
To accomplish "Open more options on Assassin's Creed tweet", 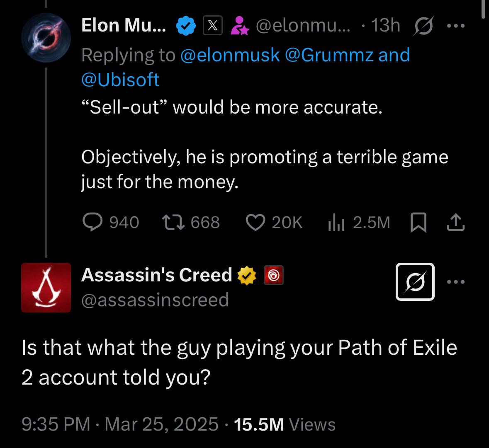I will click(x=456, y=282).
